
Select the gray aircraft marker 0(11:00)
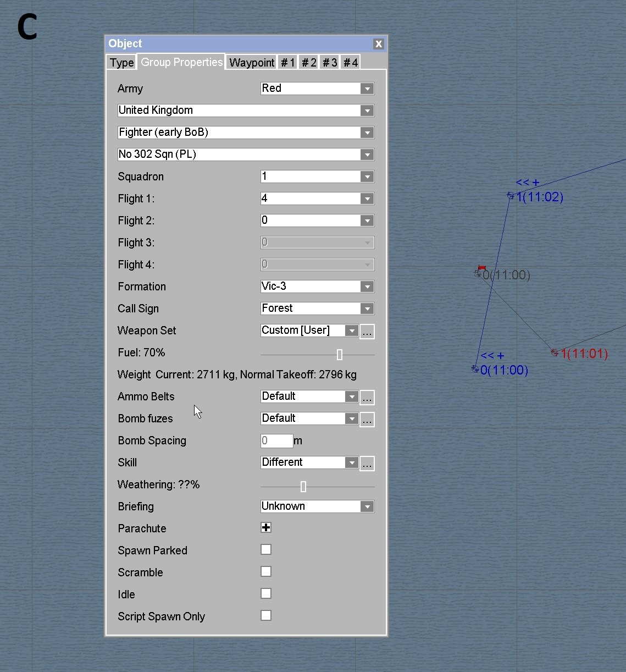pyautogui.click(x=479, y=273)
